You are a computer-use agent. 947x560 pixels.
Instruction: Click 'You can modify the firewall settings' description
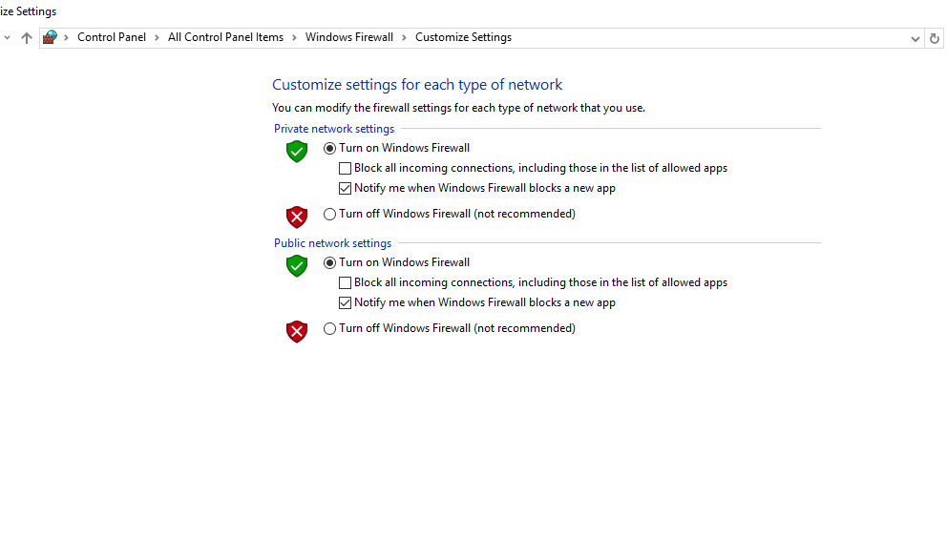[x=458, y=108]
